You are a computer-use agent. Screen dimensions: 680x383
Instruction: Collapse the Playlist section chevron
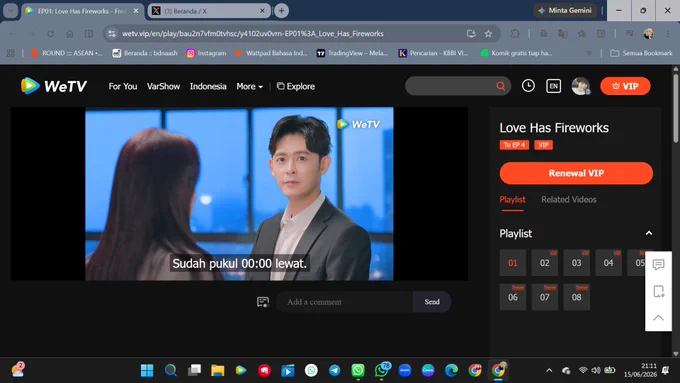tap(649, 233)
